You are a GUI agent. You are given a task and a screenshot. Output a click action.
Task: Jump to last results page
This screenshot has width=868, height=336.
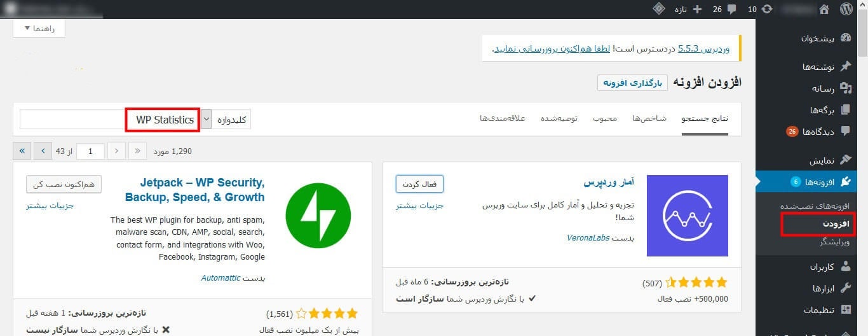click(x=22, y=151)
